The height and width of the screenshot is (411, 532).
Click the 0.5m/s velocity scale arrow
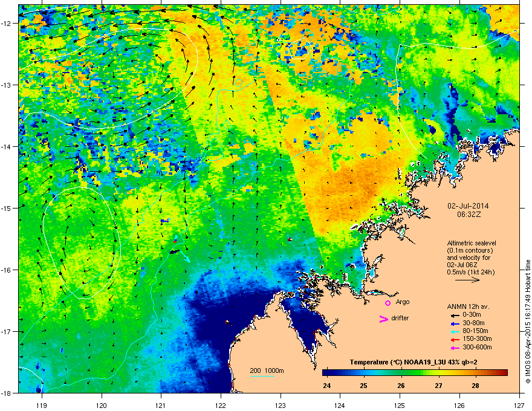point(467,280)
